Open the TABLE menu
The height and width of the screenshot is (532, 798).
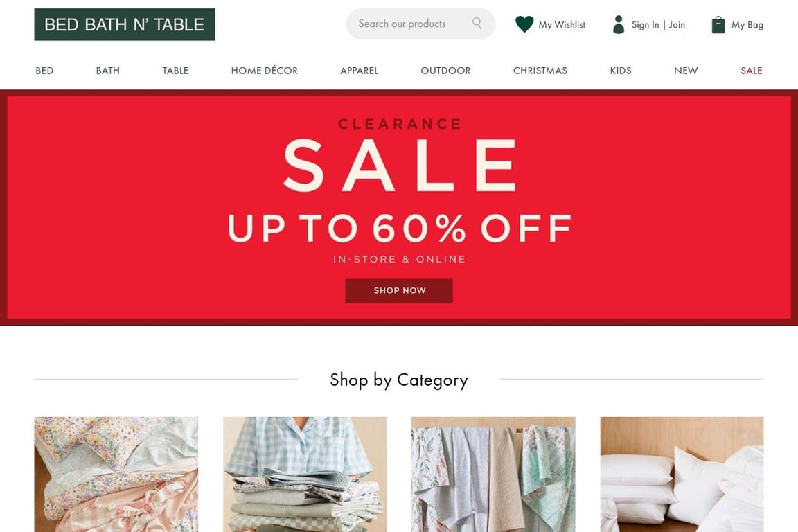click(175, 71)
